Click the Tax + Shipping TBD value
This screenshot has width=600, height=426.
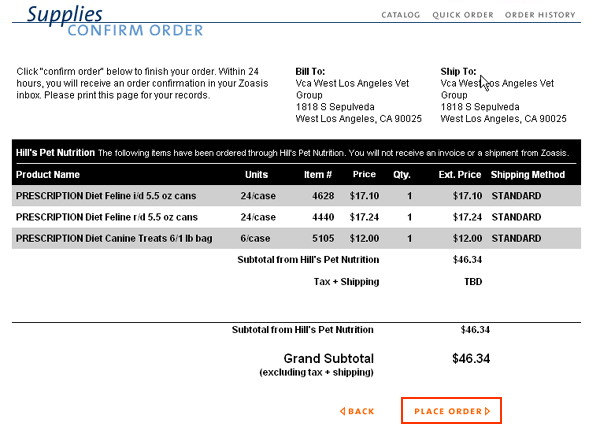[473, 282]
